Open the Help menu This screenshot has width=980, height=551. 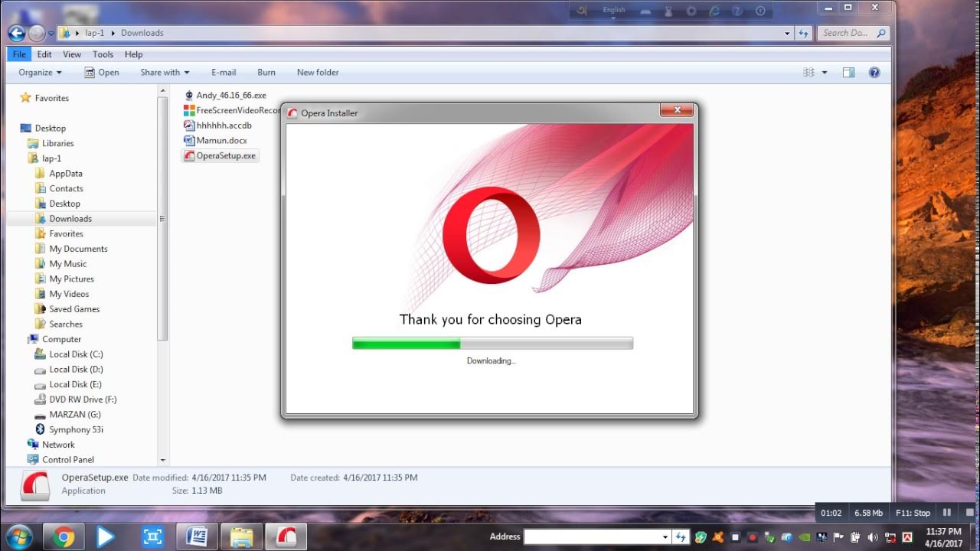click(x=134, y=54)
